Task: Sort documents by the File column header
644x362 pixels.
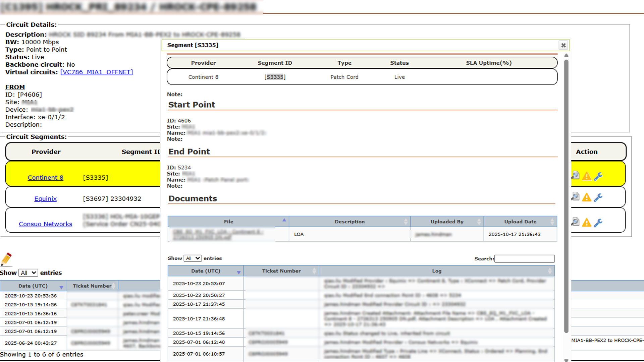Action: click(x=228, y=222)
